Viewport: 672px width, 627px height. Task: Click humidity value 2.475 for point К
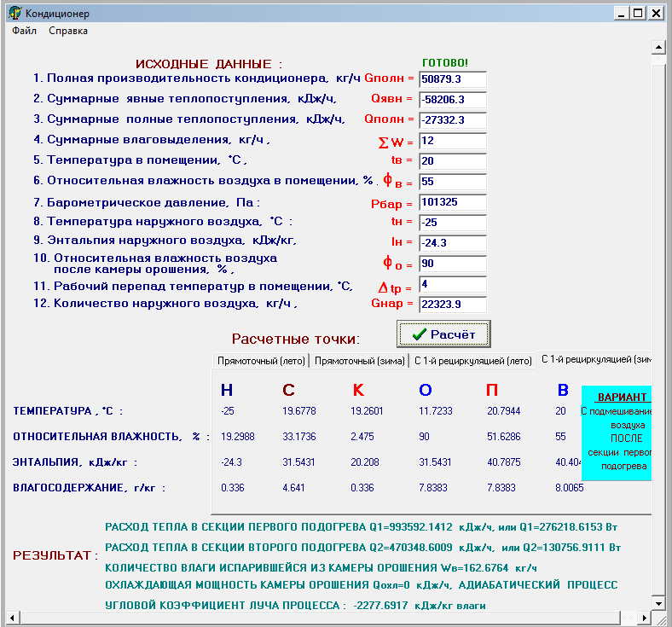362,437
